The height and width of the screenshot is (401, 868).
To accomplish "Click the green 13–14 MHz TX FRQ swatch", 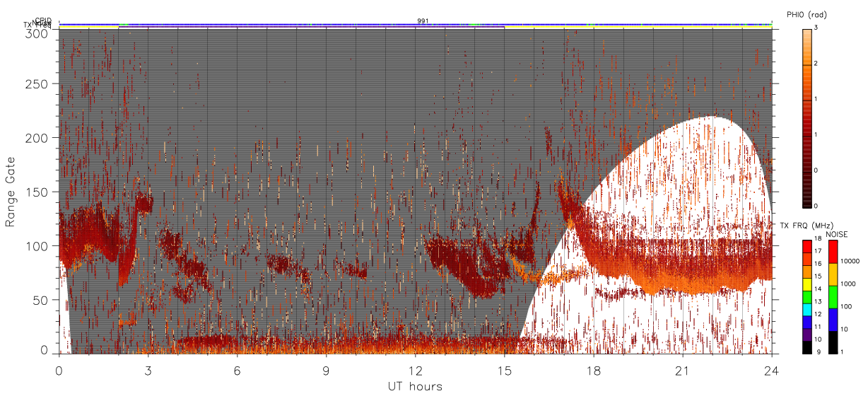I will 807,297.
